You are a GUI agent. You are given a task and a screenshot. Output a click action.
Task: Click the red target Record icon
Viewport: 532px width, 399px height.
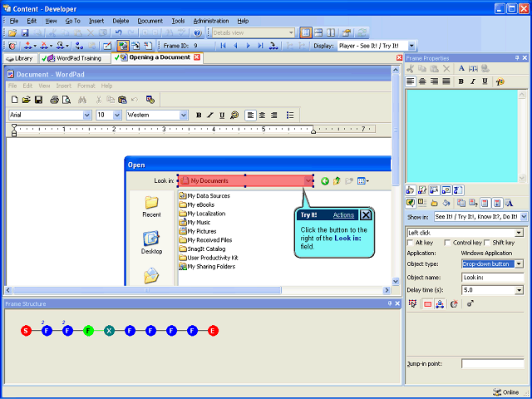point(12,46)
